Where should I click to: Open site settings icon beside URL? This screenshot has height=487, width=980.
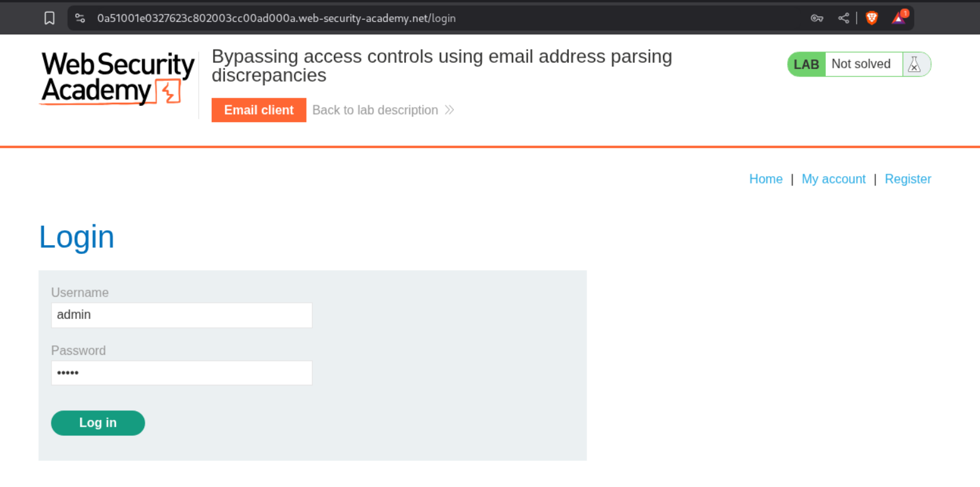[80, 18]
